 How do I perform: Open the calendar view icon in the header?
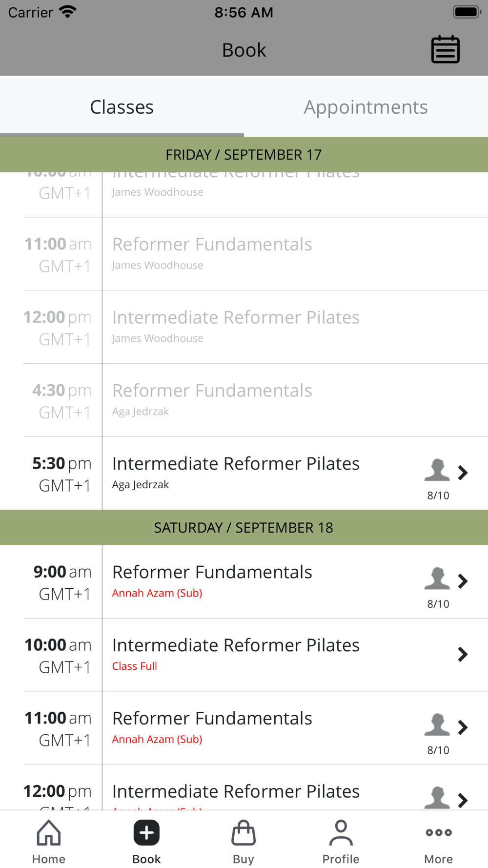pyautogui.click(x=445, y=49)
